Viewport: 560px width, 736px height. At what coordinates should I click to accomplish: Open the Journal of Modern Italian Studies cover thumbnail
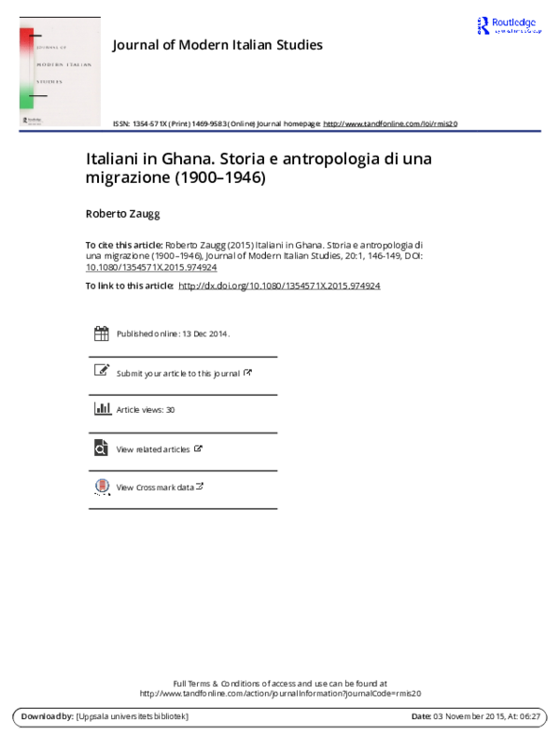click(60, 73)
